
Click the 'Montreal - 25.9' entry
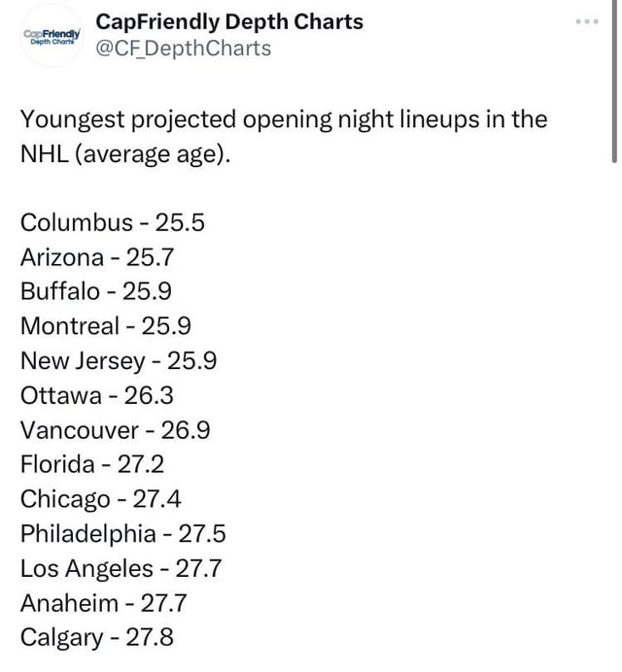[106, 326]
